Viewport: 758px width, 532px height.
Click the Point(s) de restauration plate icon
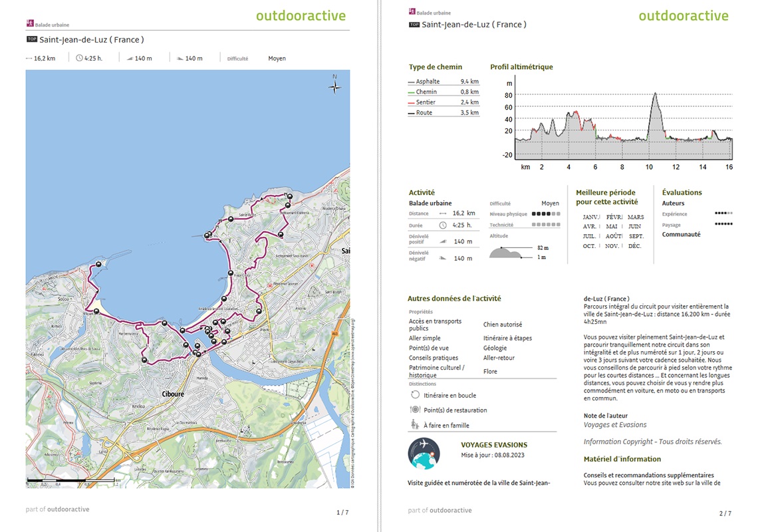coord(415,410)
